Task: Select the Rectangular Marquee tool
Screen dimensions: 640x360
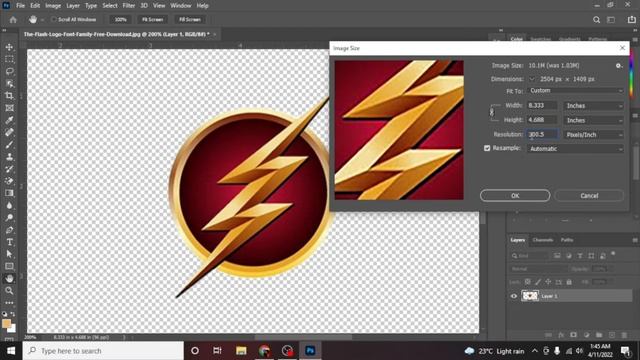Action: point(9,59)
